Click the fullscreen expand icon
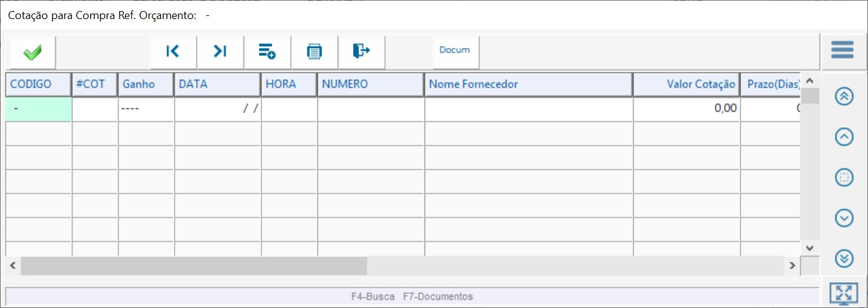This screenshot has width=868, height=308. point(843,293)
